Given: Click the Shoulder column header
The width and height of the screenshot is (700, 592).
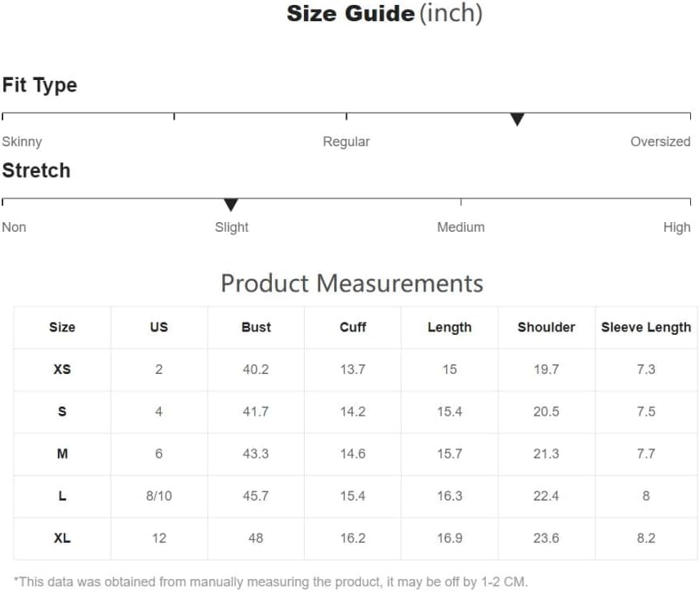Looking at the screenshot, I should (546, 327).
